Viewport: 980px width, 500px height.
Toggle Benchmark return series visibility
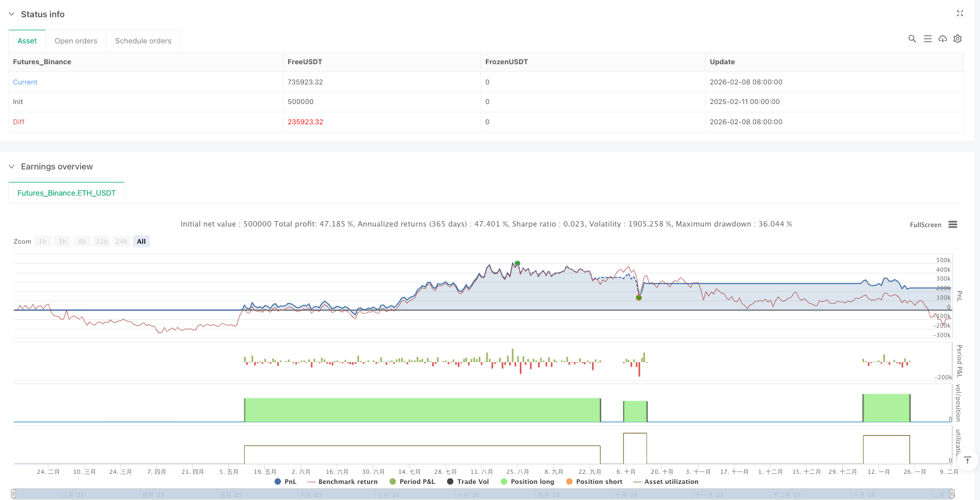click(342, 482)
